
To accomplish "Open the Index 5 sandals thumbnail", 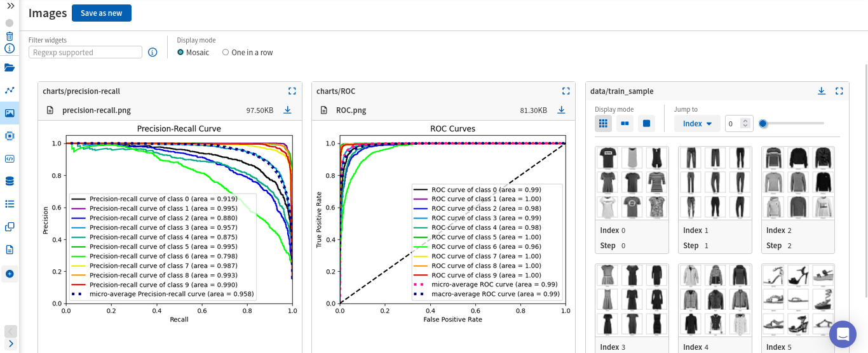I will coord(798,300).
